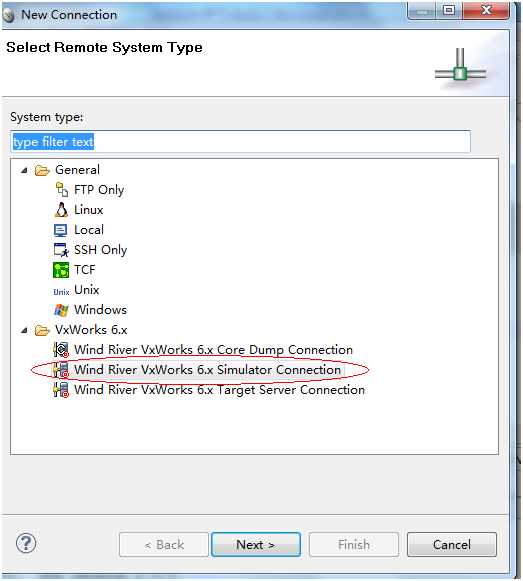Choose SSH Only system type

100,250
